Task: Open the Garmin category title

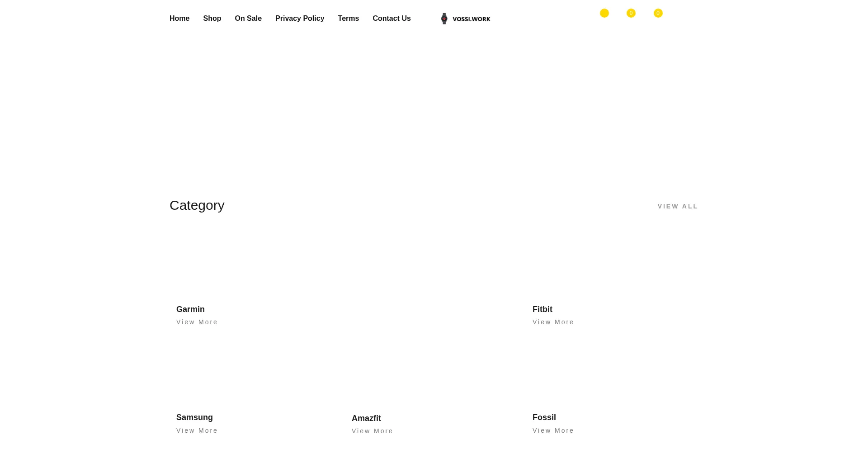Action: click(190, 309)
